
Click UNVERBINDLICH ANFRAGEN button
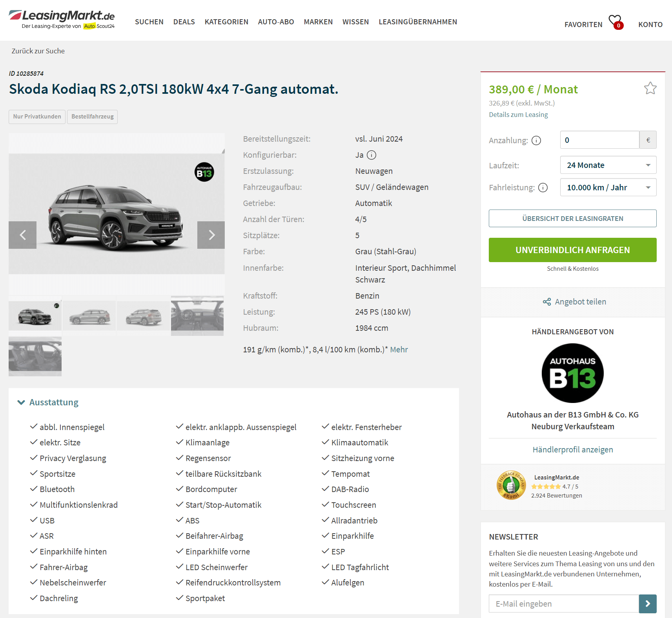point(572,250)
